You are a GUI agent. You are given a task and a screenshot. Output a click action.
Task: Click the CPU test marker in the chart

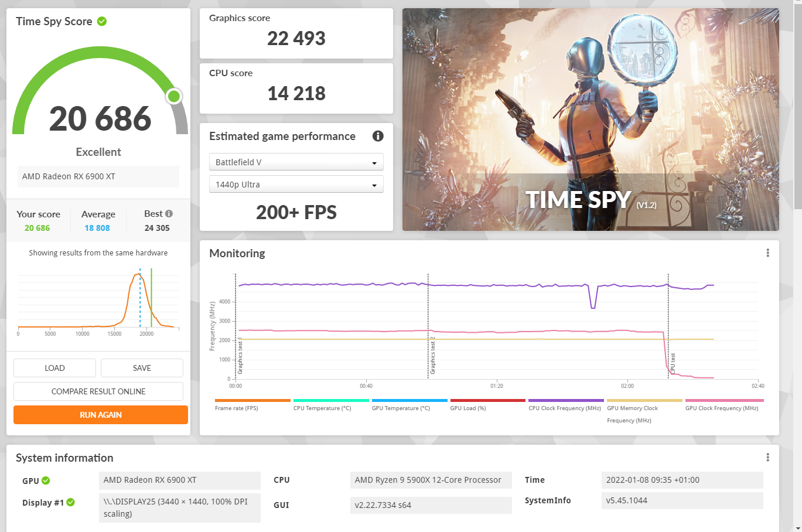coord(673,363)
